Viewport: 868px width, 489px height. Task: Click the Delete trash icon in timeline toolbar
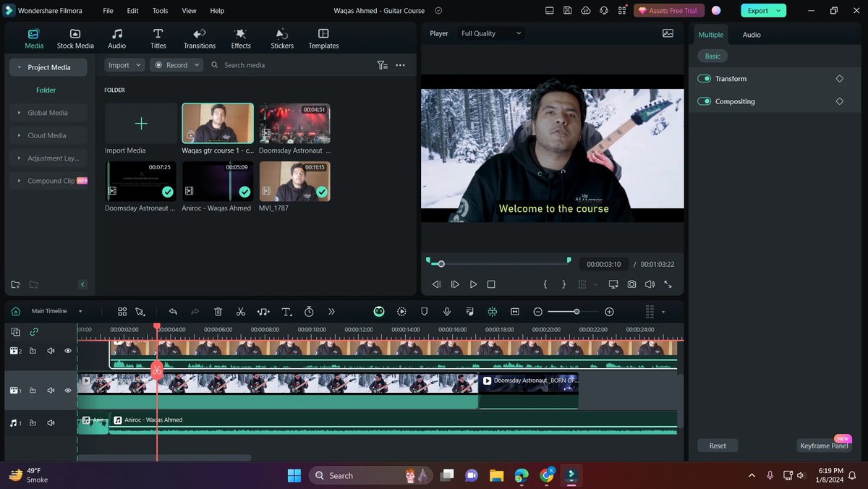coord(218,311)
